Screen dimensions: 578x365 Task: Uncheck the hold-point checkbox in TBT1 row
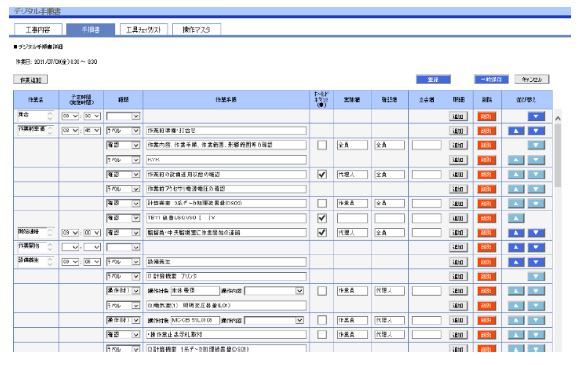pos(322,218)
